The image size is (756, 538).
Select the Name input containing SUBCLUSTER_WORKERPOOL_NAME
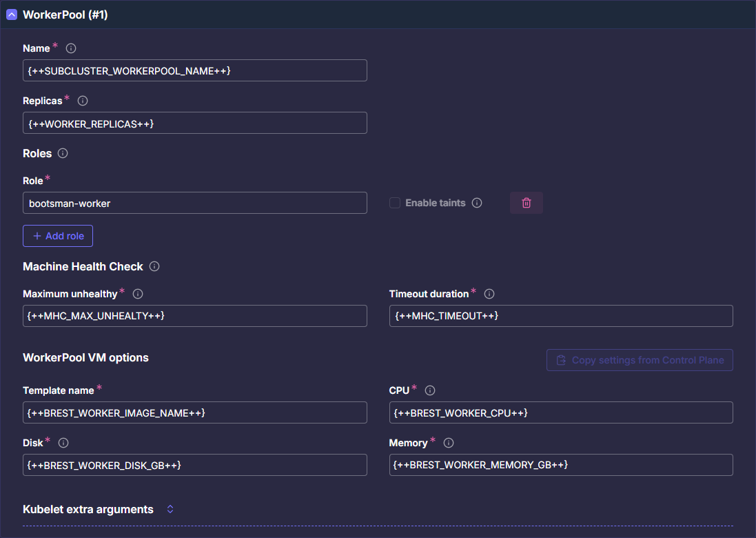point(195,70)
